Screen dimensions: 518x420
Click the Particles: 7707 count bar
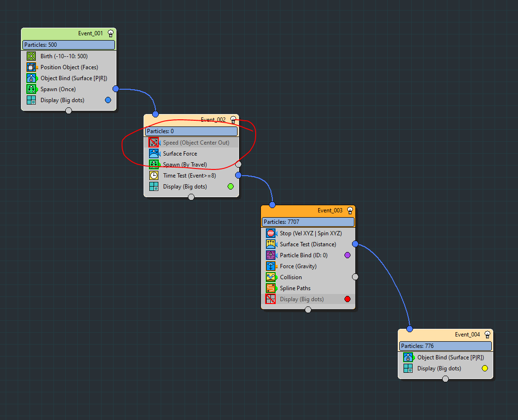tap(308, 222)
